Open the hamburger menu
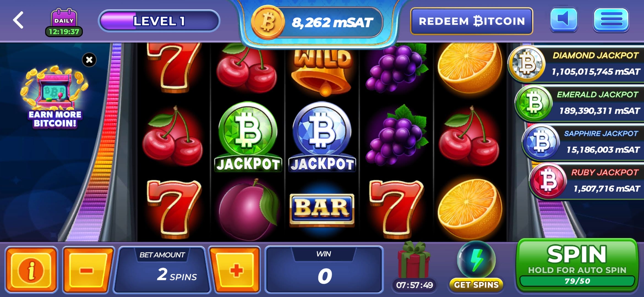The image size is (644, 297). 611,20
